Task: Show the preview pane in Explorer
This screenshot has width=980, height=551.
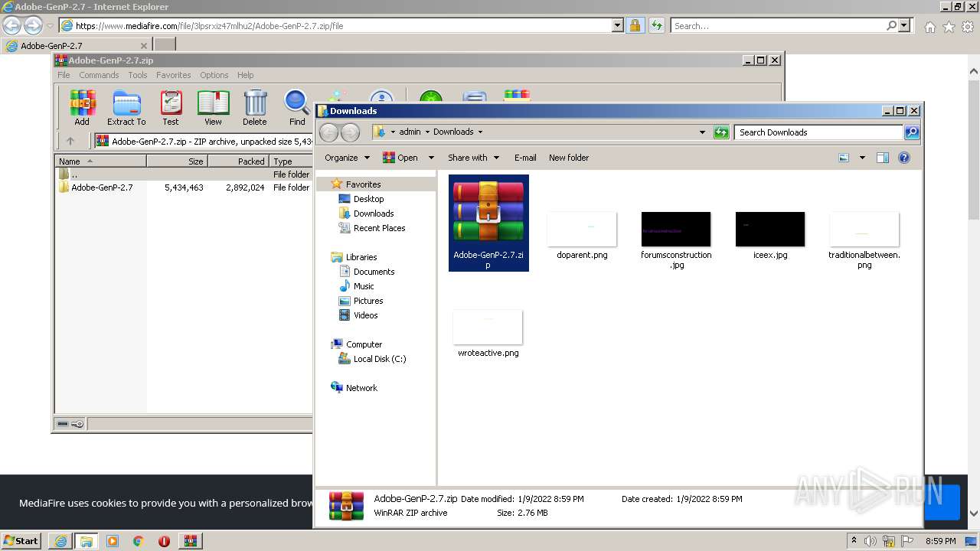Action: tap(882, 158)
